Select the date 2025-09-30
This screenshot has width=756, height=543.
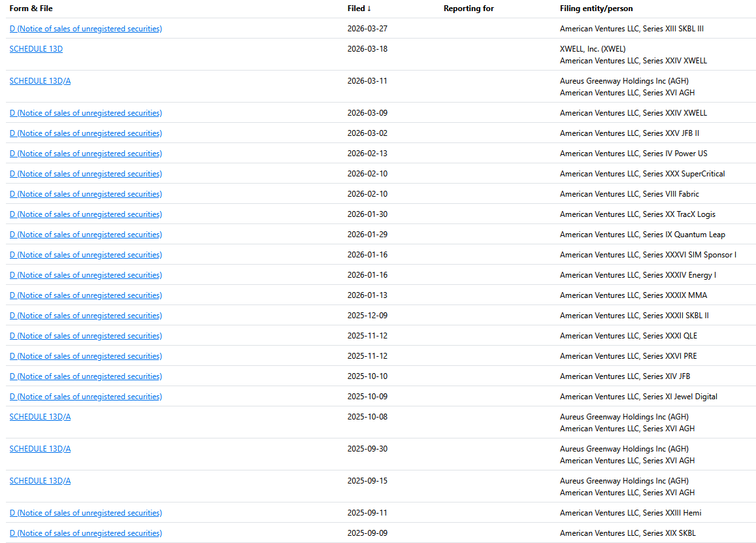(x=367, y=449)
